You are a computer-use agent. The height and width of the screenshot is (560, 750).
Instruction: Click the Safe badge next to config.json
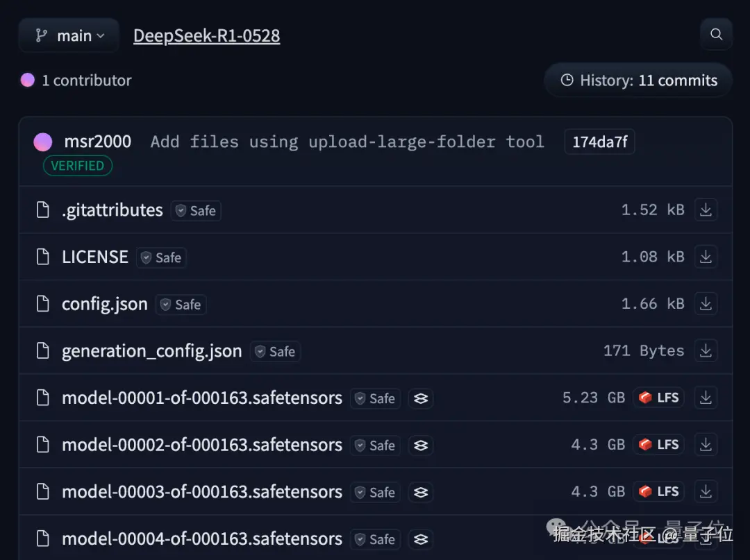point(181,305)
